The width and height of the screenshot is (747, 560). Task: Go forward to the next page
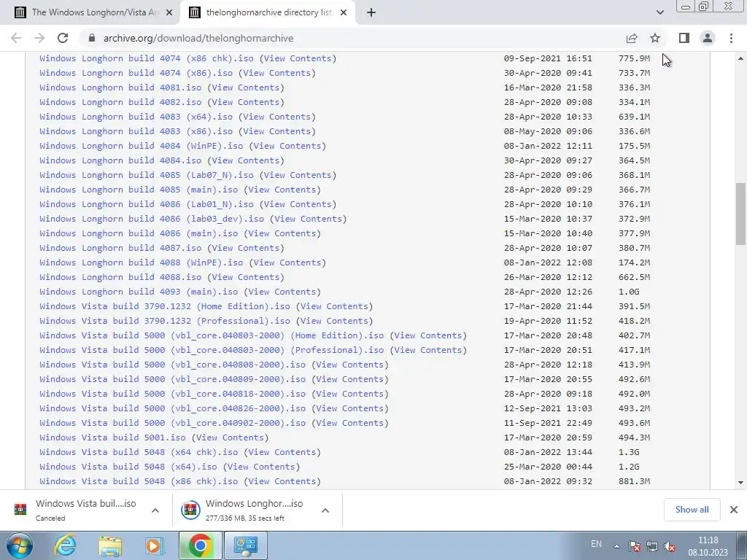click(39, 38)
